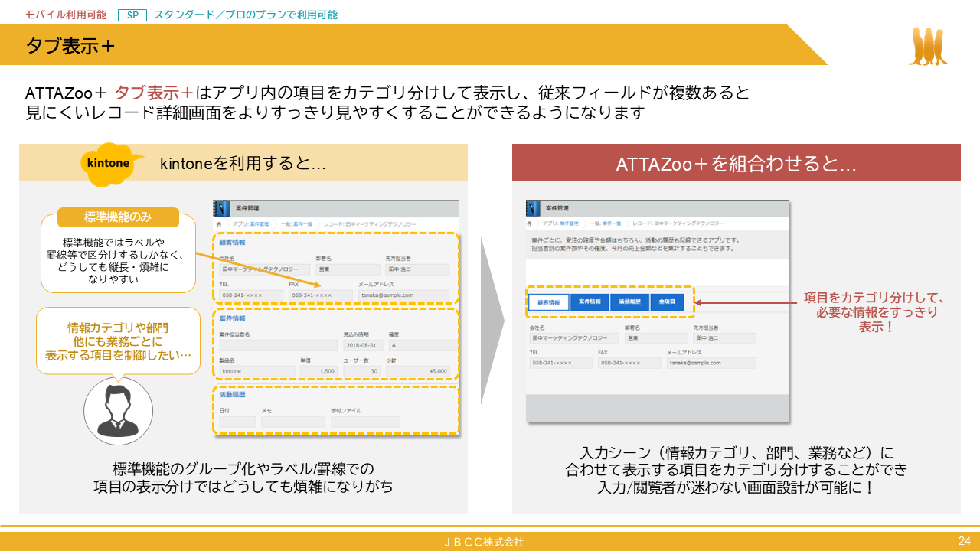The width and height of the screenshot is (980, 551).
Task: Expand the 顧客情報 section header
Action: 234,243
